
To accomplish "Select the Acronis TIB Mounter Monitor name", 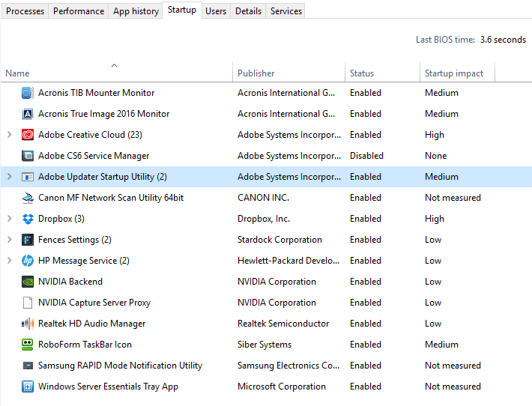I will click(x=97, y=93).
